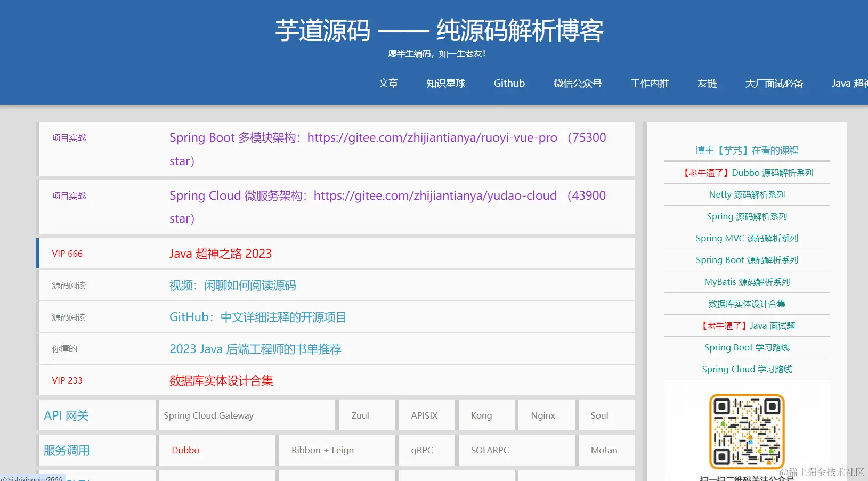This screenshot has height=481, width=868.
Task: Click the WeChat QR code image
Action: click(747, 431)
